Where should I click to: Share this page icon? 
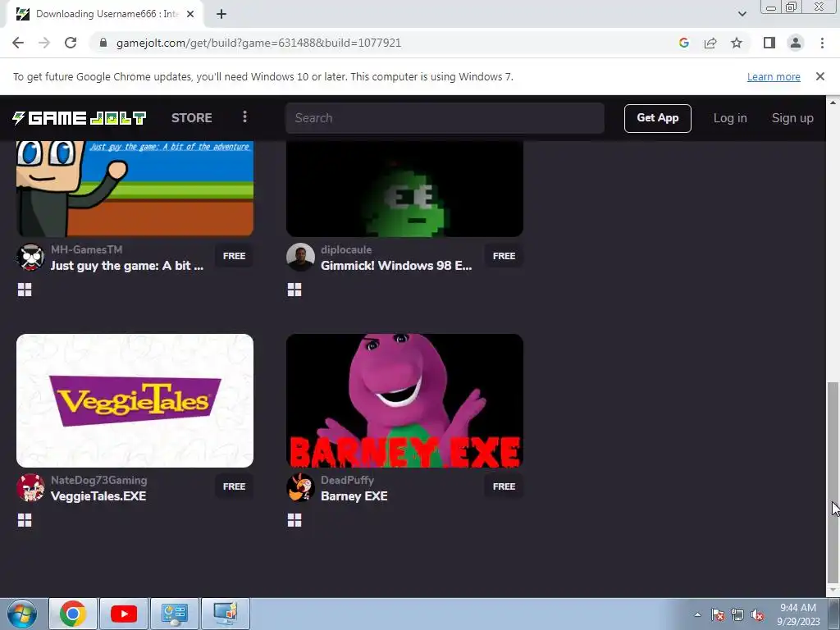pos(710,43)
